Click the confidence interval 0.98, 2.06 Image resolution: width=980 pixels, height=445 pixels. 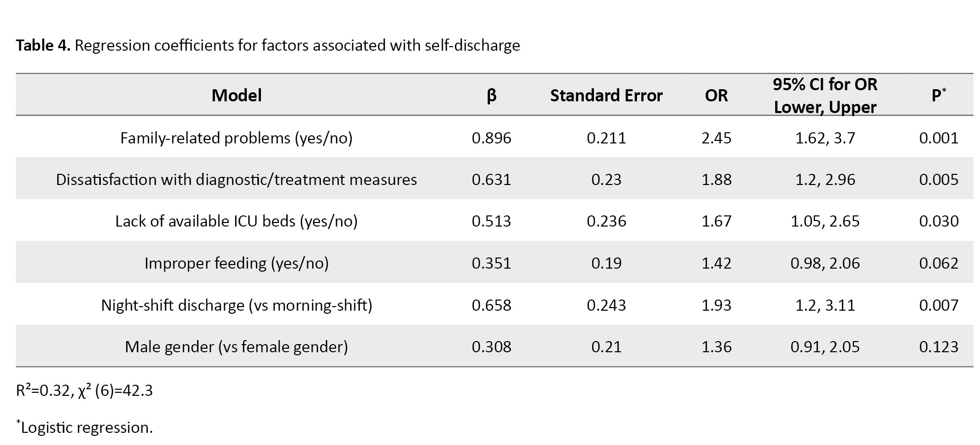click(x=825, y=263)
